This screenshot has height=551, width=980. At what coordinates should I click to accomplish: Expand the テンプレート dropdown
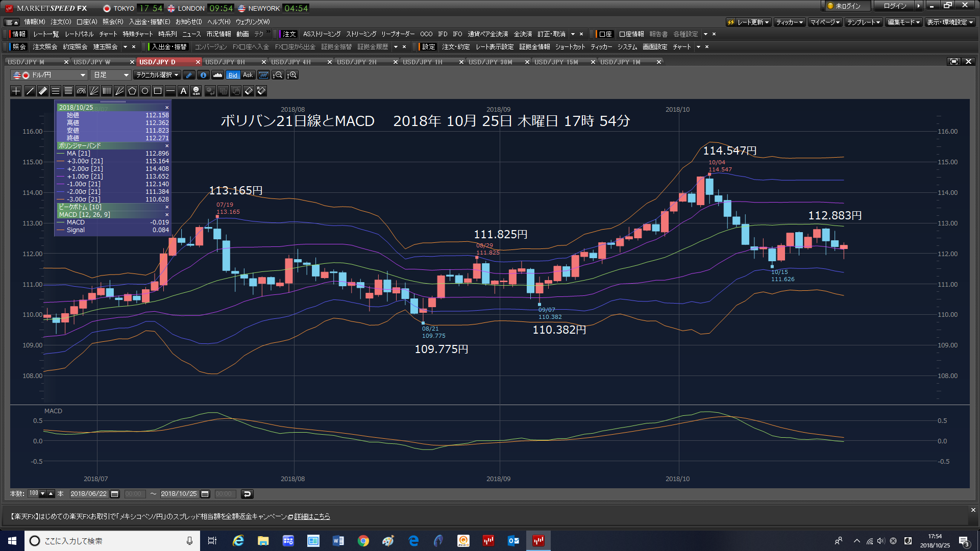pyautogui.click(x=864, y=22)
